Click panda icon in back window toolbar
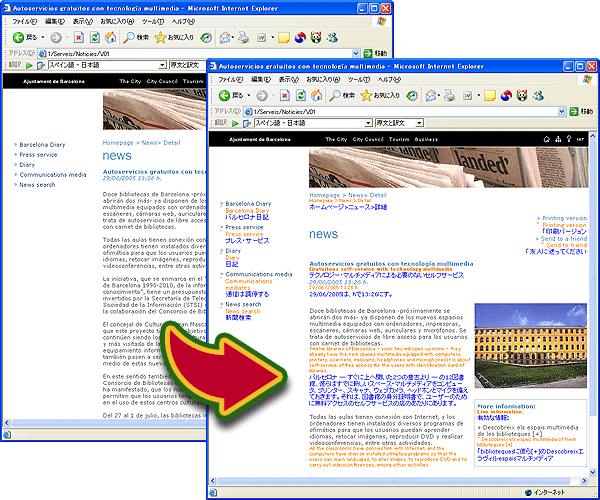 click(x=316, y=37)
